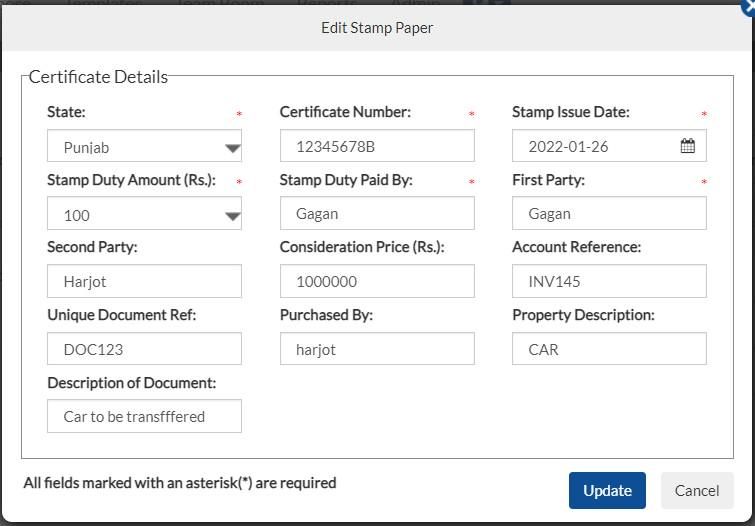Open the Stamp Duty Amount dropdown
Viewport: 755px width, 526px height.
144,213
